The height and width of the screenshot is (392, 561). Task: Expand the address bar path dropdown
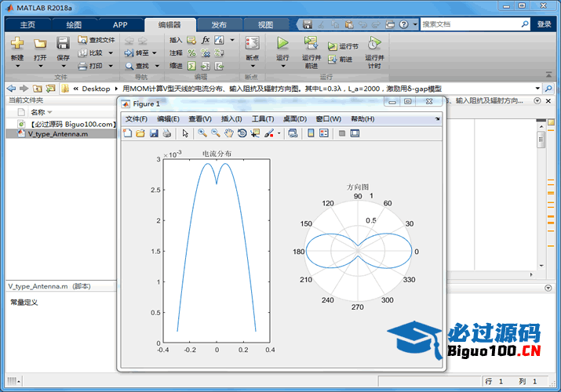pyautogui.click(x=537, y=89)
